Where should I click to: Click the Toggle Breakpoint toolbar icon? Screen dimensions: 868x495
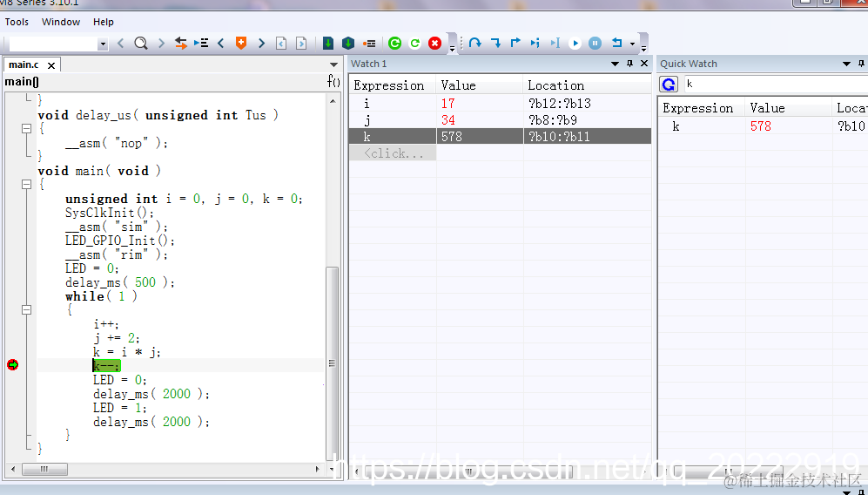click(x=369, y=44)
